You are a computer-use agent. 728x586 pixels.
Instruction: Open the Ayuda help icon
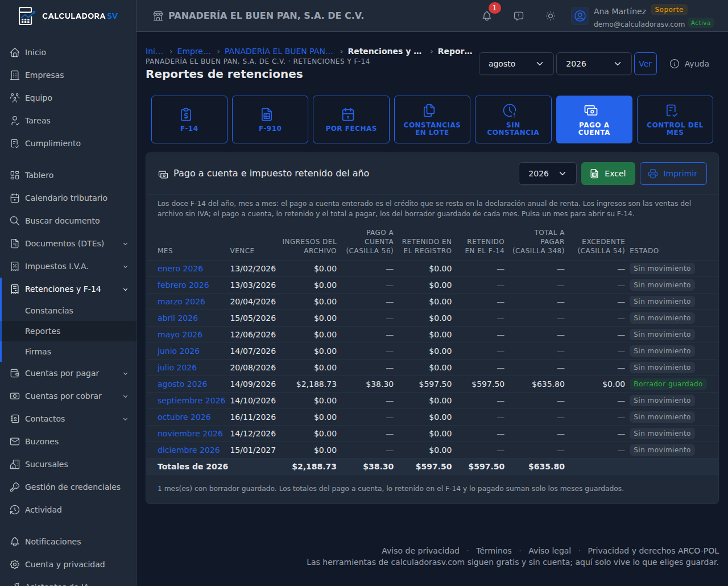[689, 64]
